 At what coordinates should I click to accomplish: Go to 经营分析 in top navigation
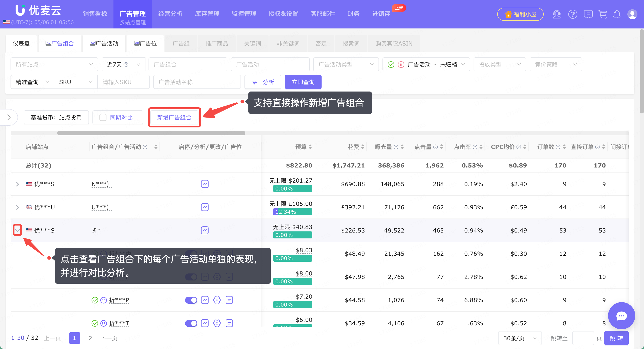pyautogui.click(x=170, y=14)
